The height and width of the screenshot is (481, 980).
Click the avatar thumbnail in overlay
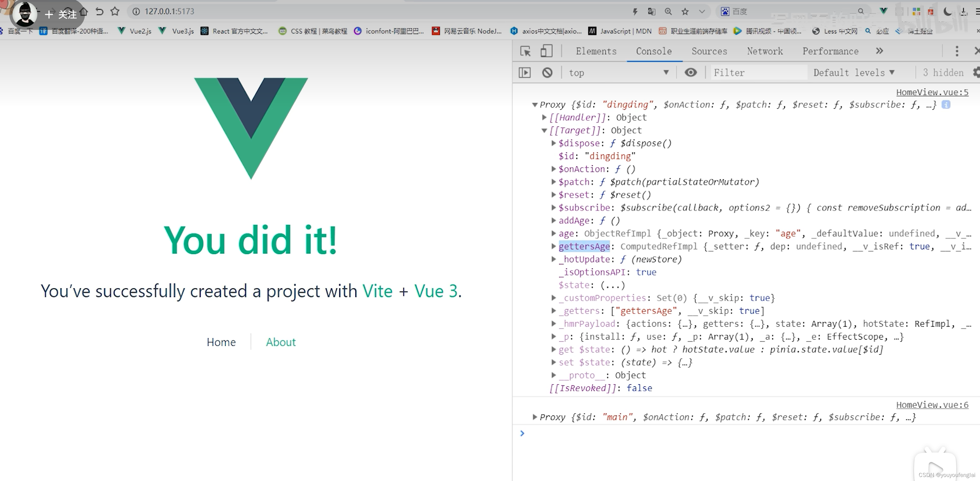(x=25, y=14)
